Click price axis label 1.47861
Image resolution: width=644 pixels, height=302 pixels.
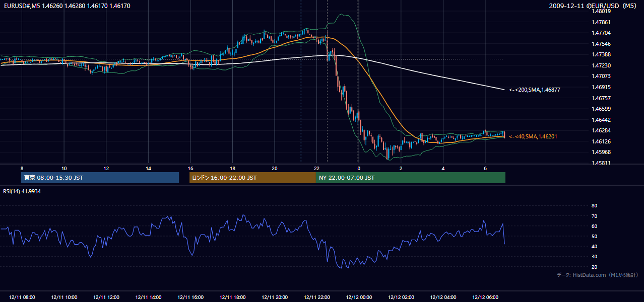(602, 22)
